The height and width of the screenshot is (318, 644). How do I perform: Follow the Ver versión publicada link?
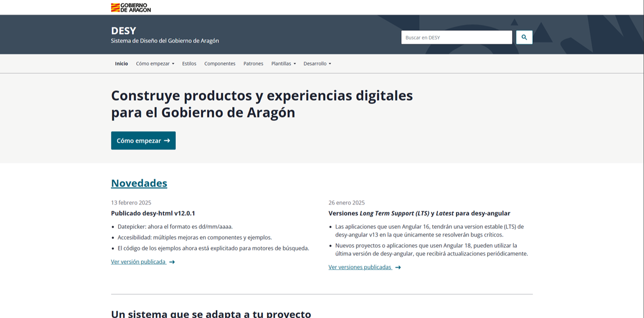(139, 262)
